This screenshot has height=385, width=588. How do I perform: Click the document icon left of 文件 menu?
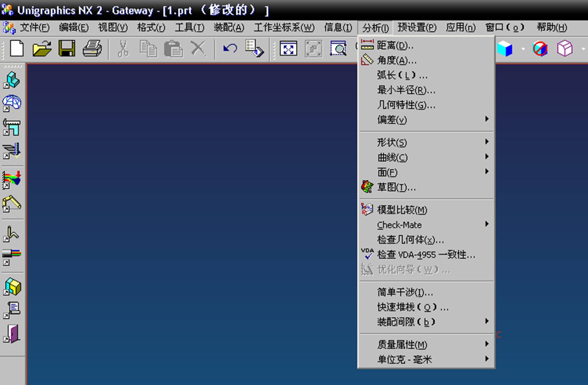(9, 28)
